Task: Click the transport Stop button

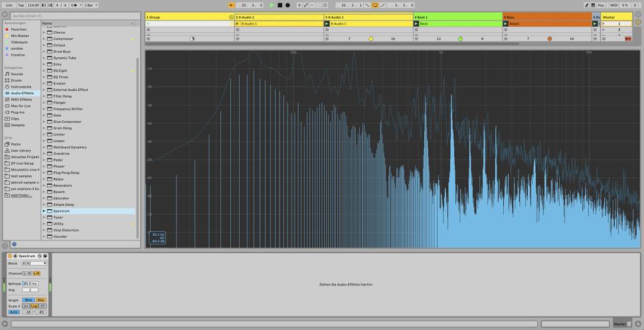Action: (x=280, y=5)
